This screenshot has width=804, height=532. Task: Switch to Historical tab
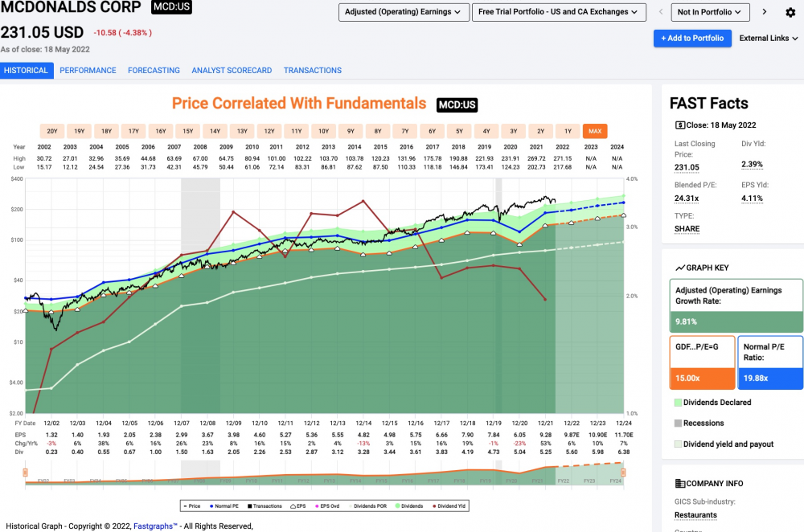(x=27, y=70)
